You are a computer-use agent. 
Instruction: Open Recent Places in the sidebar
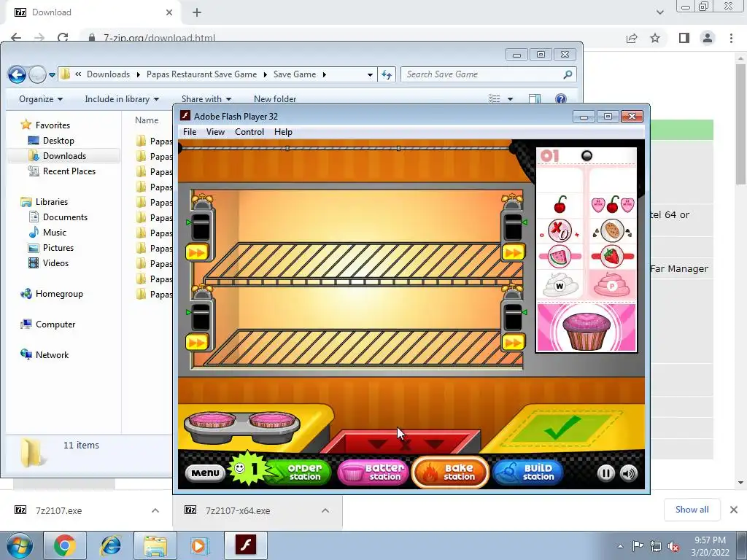(x=69, y=171)
